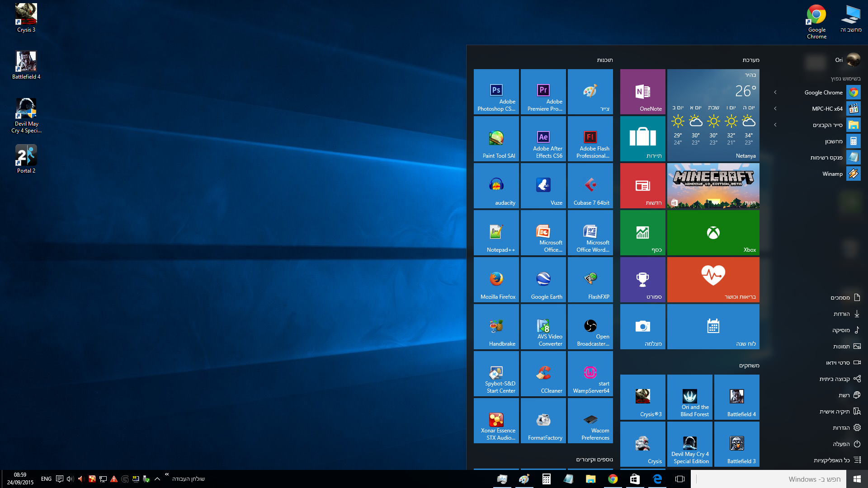Expand MPC-HC x64 jump list arrow
Screen dimensions: 868x488
(x=775, y=108)
